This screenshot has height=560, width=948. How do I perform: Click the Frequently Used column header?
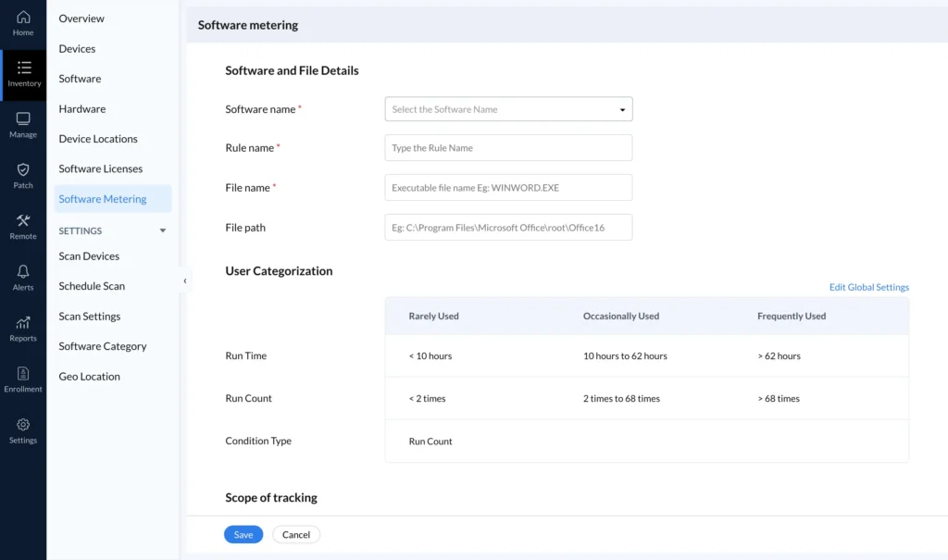[x=792, y=317]
